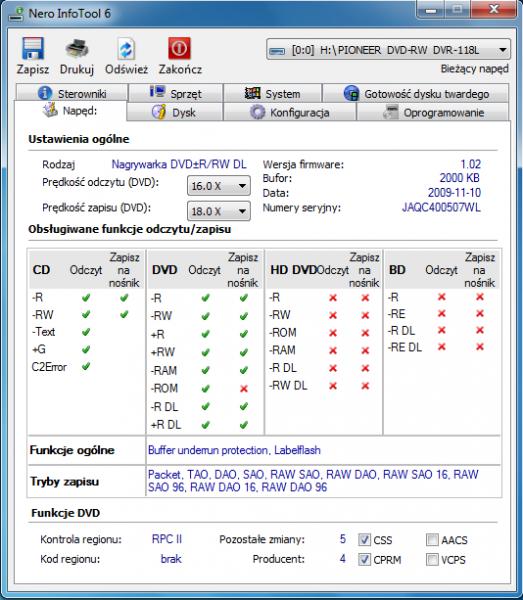The width and height of the screenshot is (523, 600).
Task: Click the Sprzęt hardware icon
Action: pos(157,92)
